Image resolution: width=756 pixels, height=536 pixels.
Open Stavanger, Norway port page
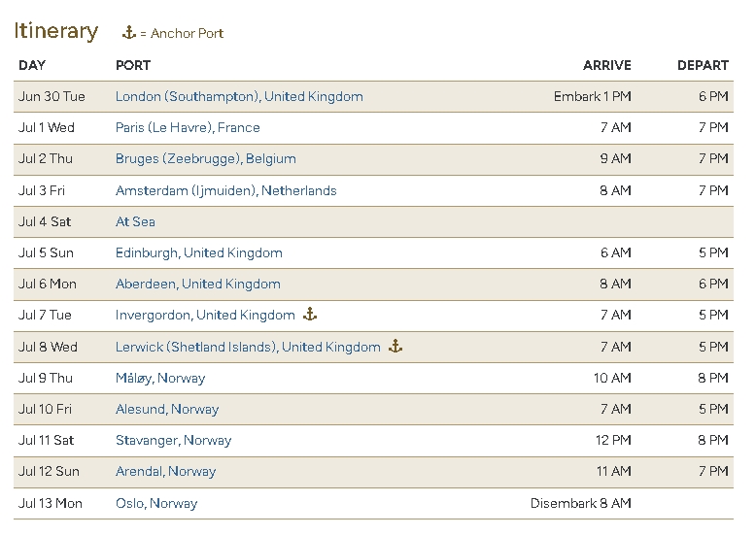[x=173, y=440]
